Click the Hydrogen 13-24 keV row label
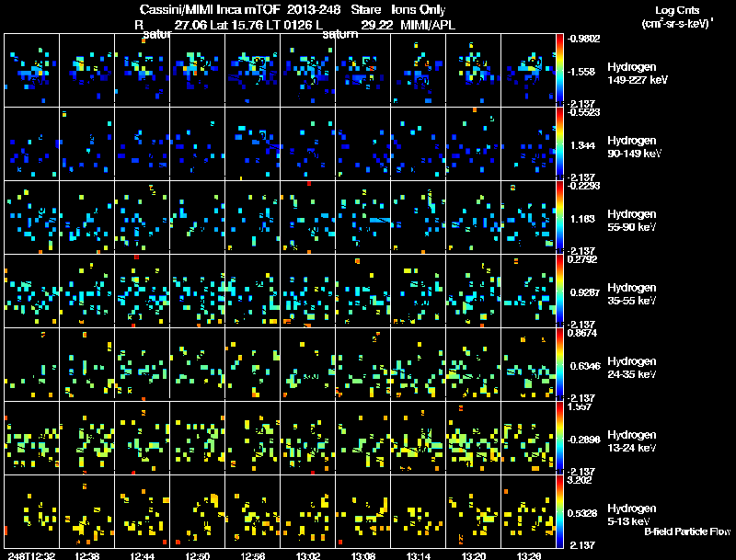Viewport: 736px width, 560px height. click(632, 440)
